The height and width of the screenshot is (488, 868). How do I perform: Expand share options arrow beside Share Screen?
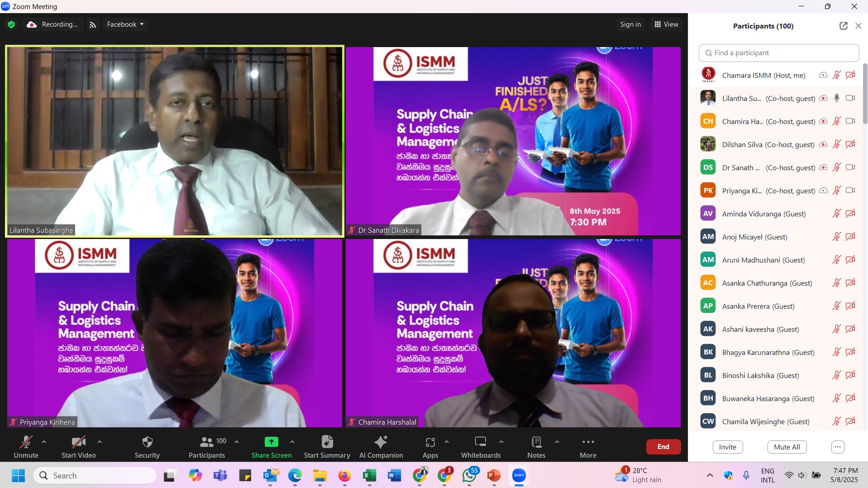pyautogui.click(x=292, y=442)
